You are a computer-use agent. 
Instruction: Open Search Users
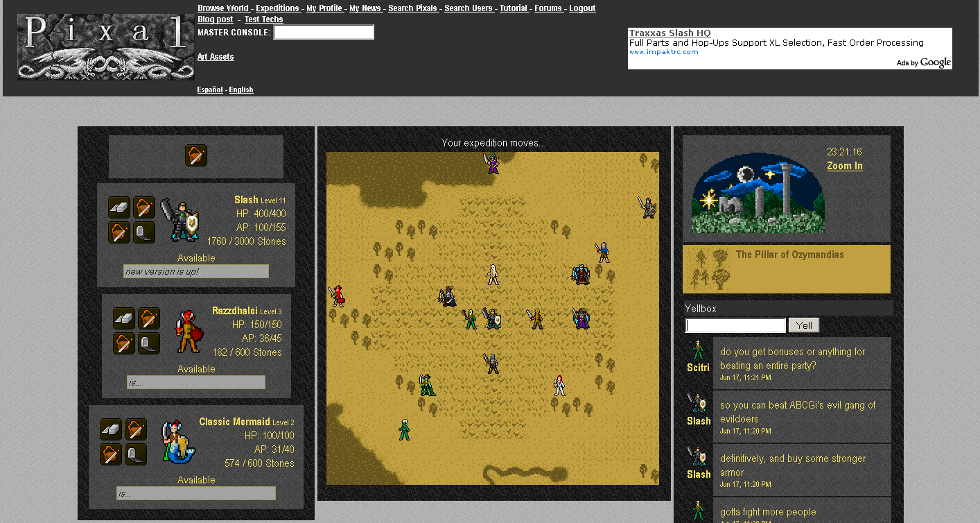(469, 8)
